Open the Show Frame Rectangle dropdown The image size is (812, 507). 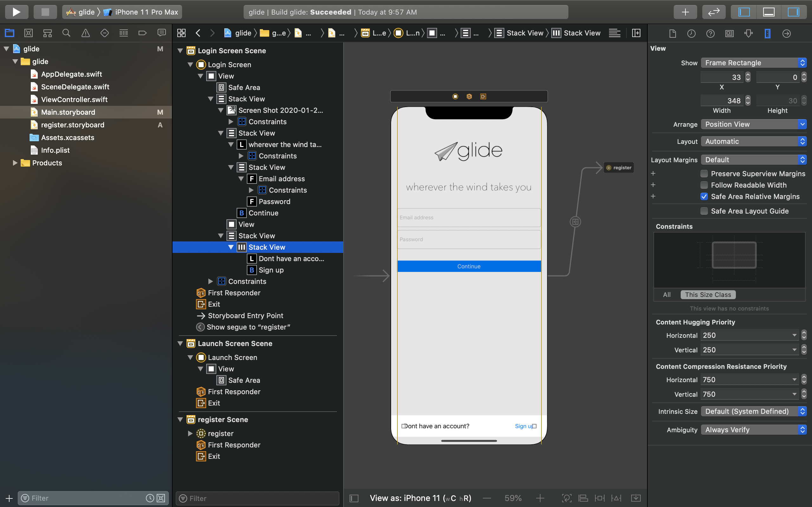[753, 63]
